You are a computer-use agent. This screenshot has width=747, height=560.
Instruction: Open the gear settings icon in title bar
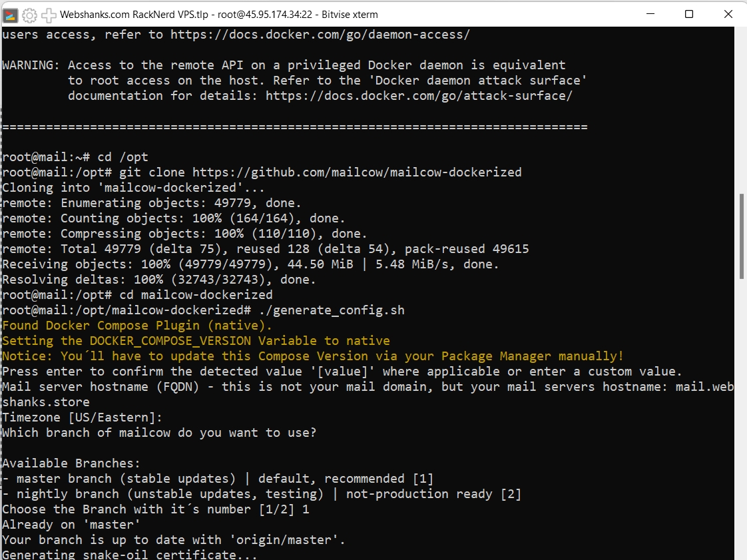[29, 14]
